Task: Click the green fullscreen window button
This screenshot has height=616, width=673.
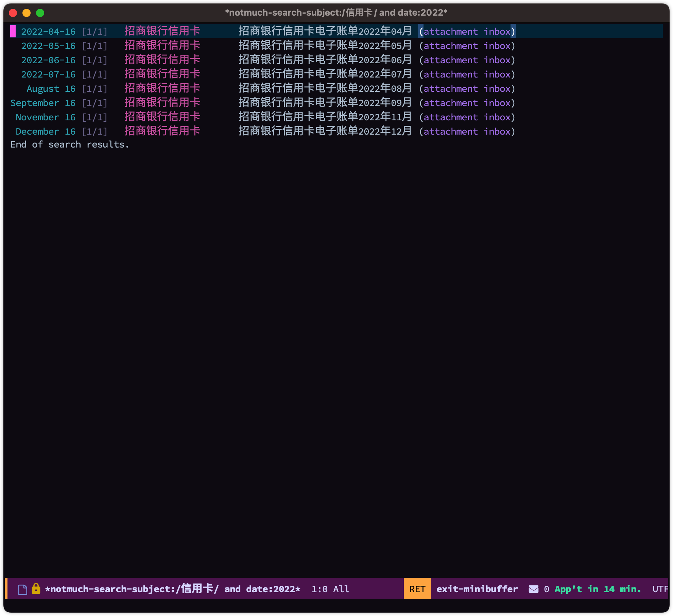Action: (40, 13)
